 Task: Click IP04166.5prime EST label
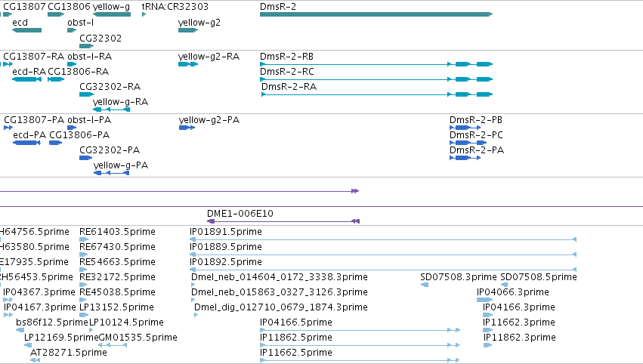tap(296, 322)
